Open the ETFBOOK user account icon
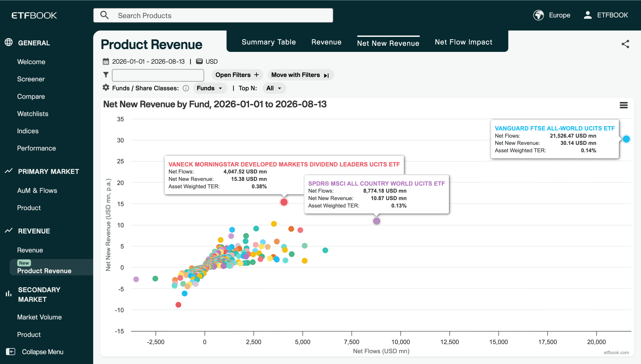Viewport: 641px width, 364px height. (x=588, y=15)
